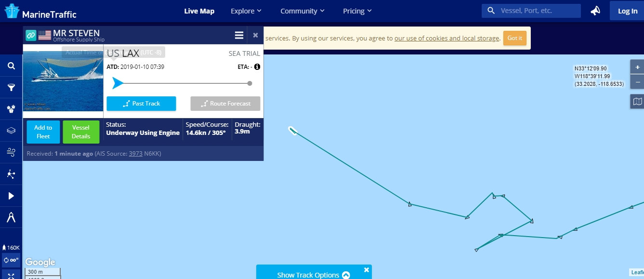Expand the Explore dropdown menu
Image resolution: width=644 pixels, height=279 pixels.
(x=246, y=11)
